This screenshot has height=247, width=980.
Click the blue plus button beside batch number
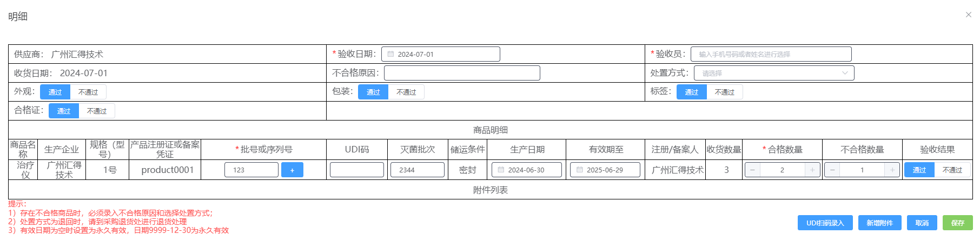pyautogui.click(x=292, y=170)
